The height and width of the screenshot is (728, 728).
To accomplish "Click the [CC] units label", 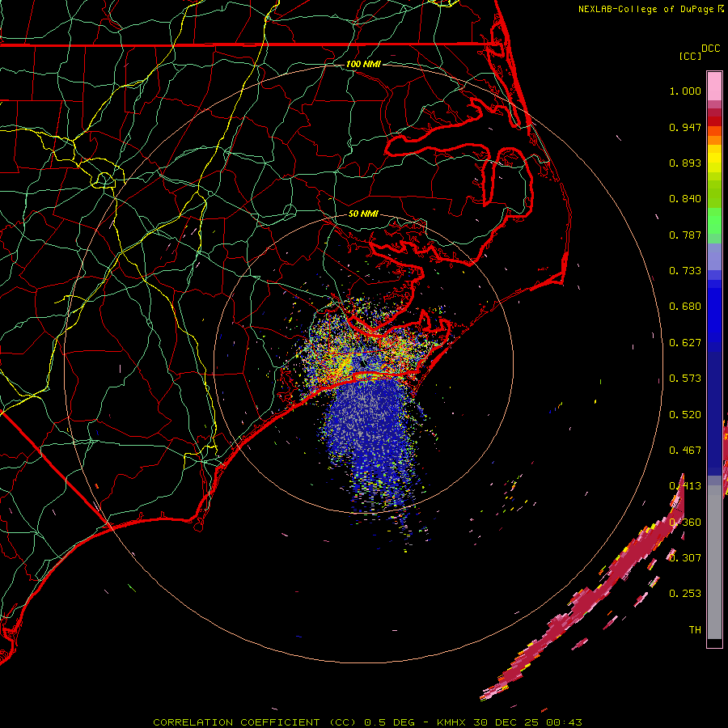I will 690,56.
